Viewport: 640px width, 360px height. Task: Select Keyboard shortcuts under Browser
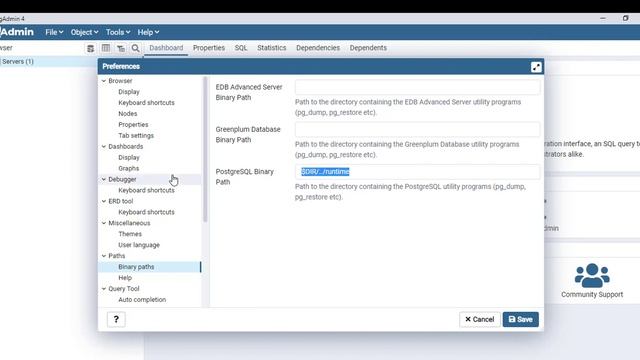146,103
